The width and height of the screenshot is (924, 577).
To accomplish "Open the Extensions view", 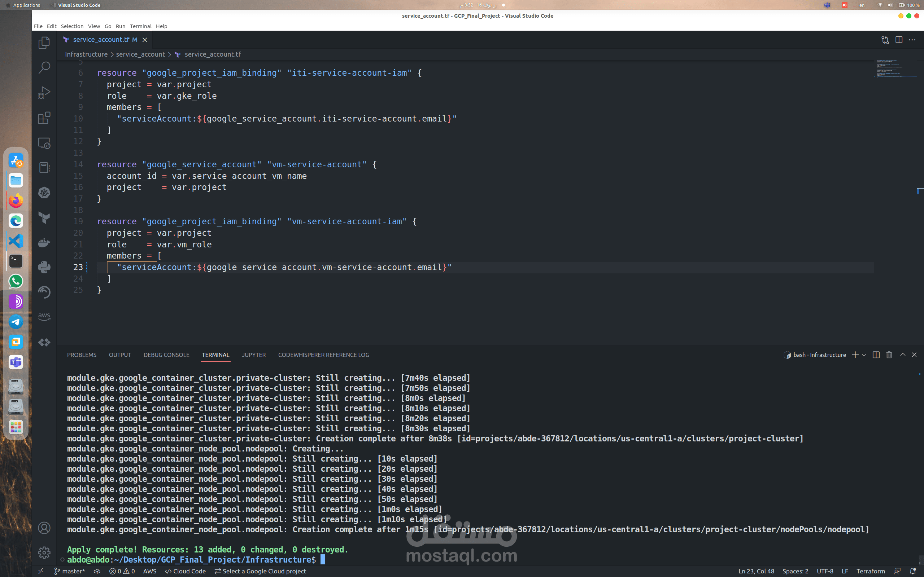I will click(x=44, y=118).
